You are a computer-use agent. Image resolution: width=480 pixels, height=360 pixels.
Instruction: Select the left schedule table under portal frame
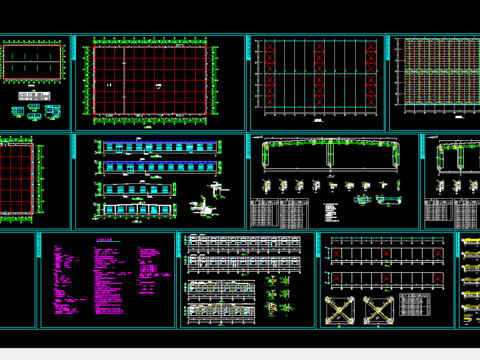point(264,213)
